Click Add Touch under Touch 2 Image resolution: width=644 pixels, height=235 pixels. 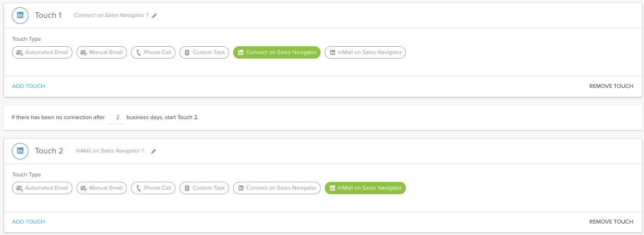click(x=28, y=222)
